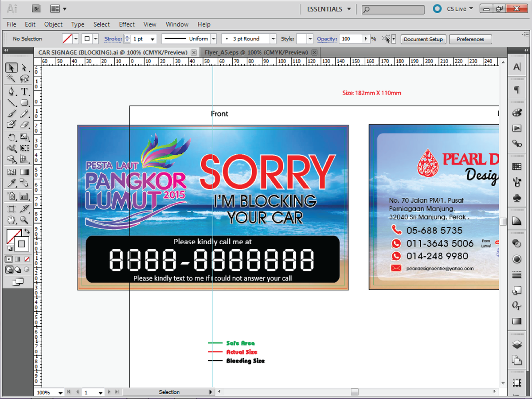Choose the Scale tool
Image resolution: width=532 pixels, height=399 pixels.
[24, 137]
